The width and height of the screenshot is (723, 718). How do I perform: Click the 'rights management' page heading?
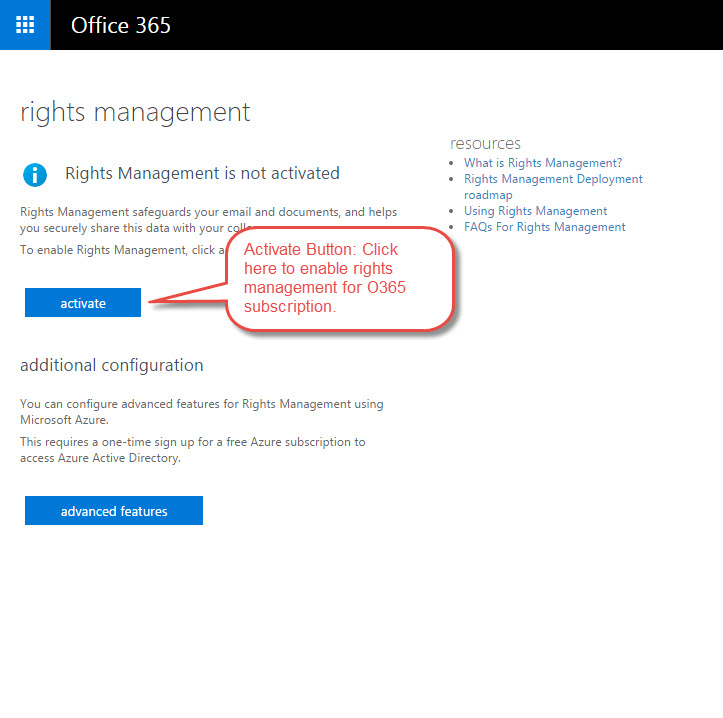135,113
